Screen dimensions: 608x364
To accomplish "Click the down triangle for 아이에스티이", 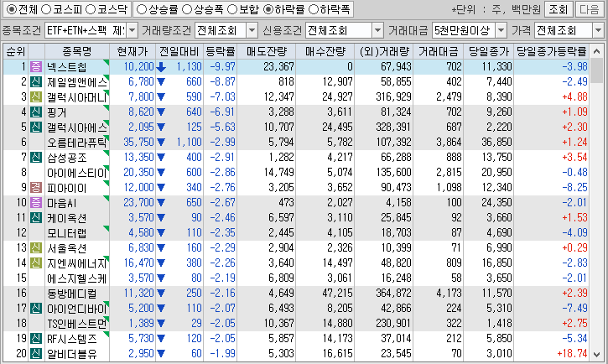I will [x=161, y=173].
